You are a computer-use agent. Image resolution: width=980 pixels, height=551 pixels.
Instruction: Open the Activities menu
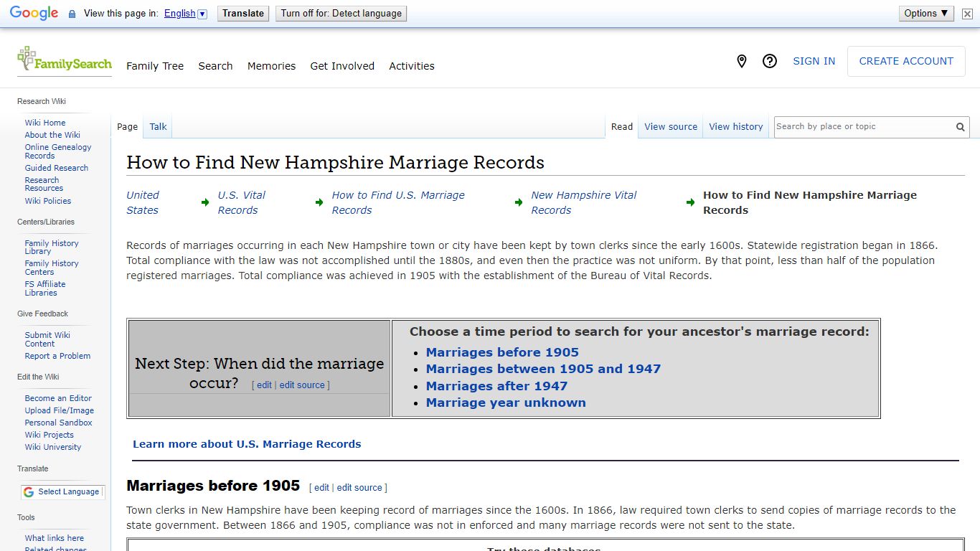click(412, 66)
